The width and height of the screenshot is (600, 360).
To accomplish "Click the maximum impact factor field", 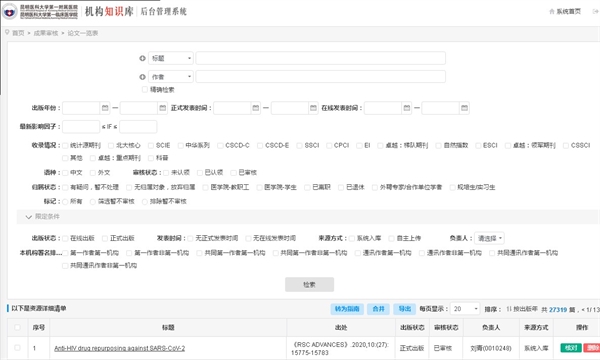I will tap(138, 127).
